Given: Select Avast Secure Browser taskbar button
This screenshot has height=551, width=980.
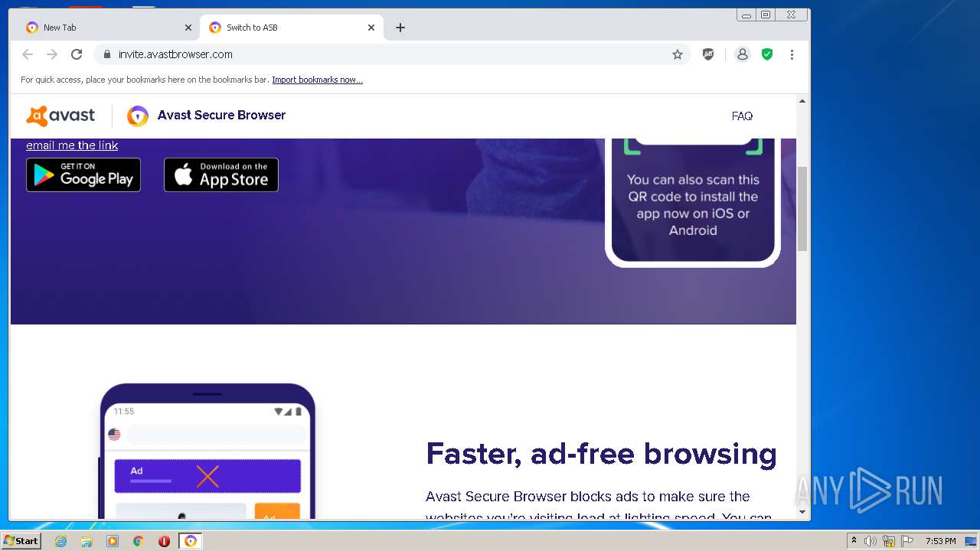Looking at the screenshot, I should click(x=191, y=541).
